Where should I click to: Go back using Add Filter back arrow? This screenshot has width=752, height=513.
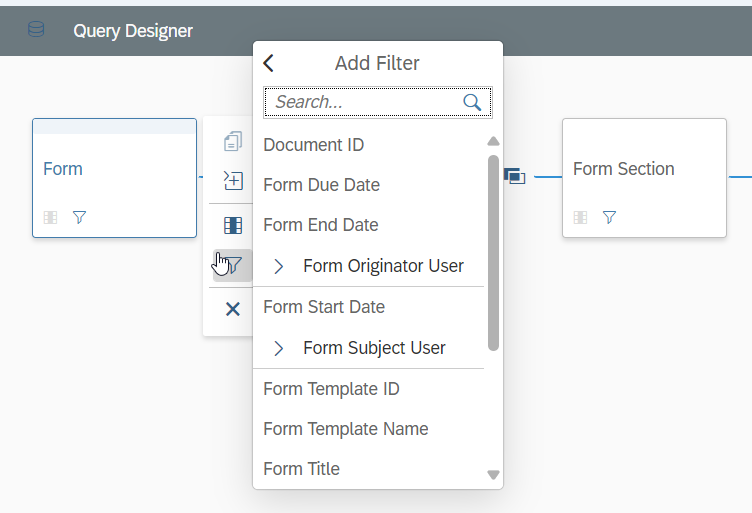click(x=269, y=63)
